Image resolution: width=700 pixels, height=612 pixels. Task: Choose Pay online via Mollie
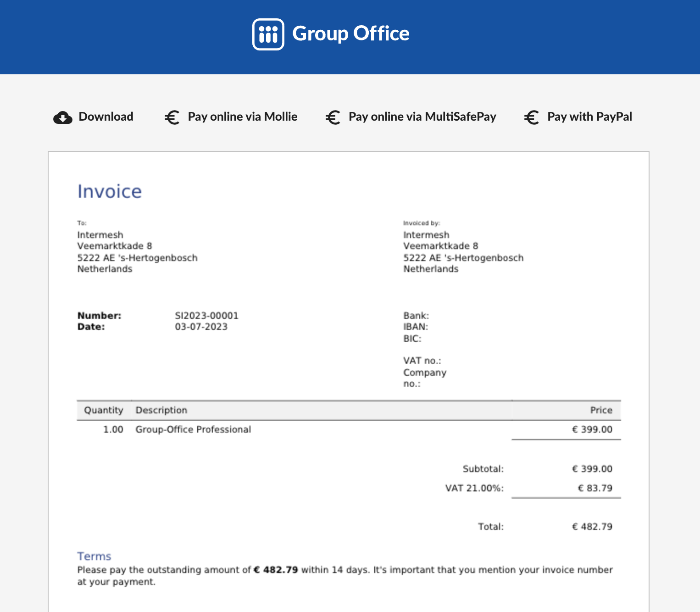coord(243,117)
